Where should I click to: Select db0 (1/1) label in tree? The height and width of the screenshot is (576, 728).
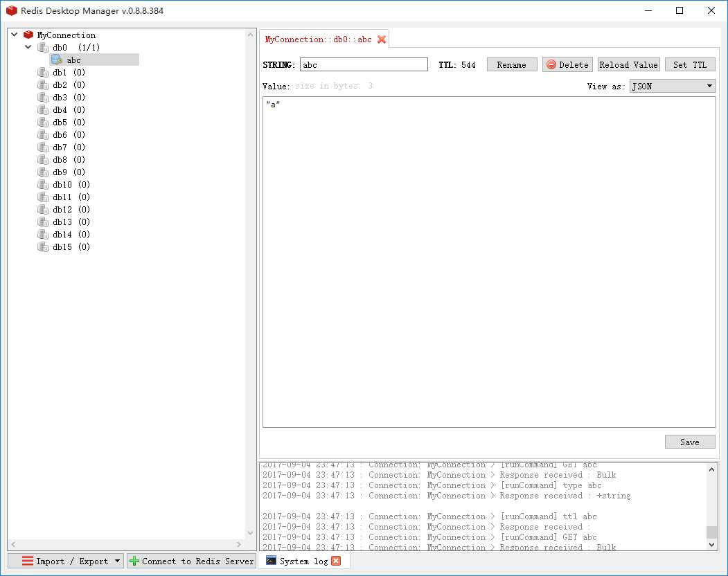[76, 47]
